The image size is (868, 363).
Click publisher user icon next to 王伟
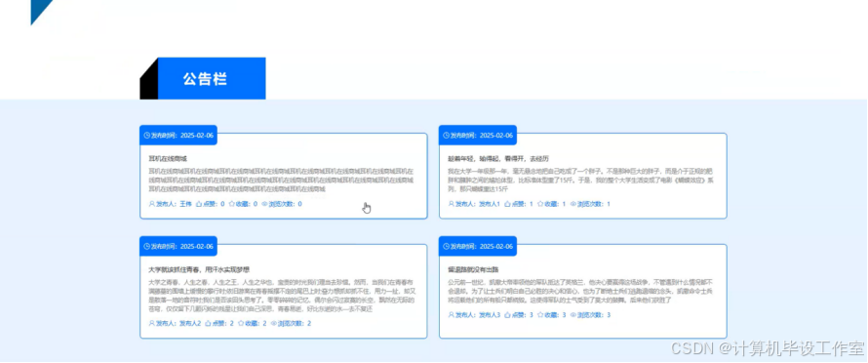click(x=152, y=204)
